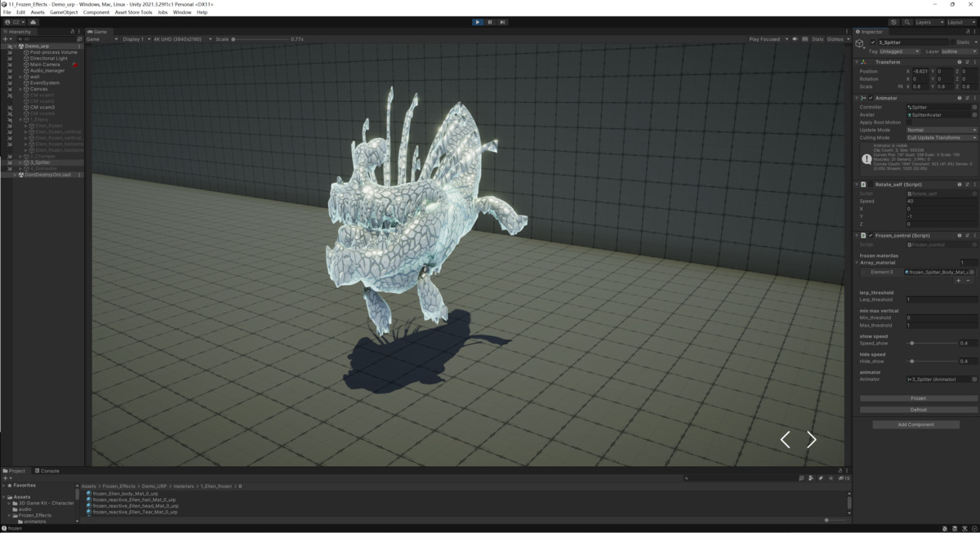Enable the Apply Root Motion checkbox
Image resolution: width=980 pixels, height=533 pixels.
(909, 122)
